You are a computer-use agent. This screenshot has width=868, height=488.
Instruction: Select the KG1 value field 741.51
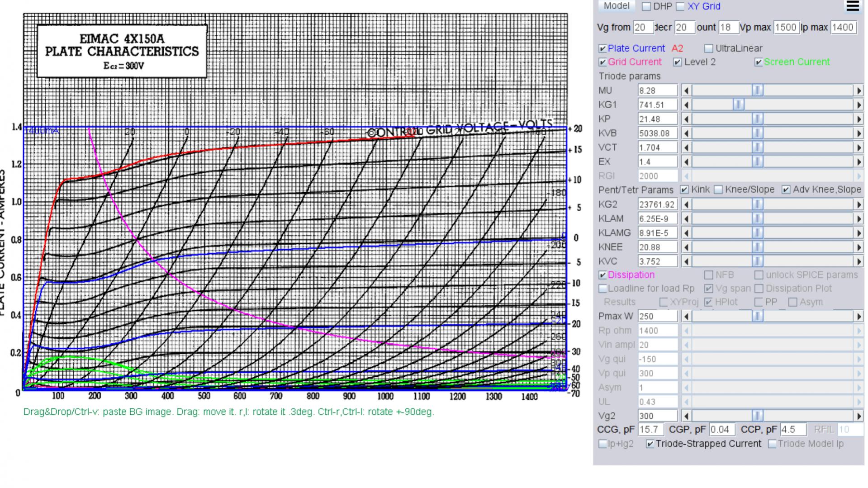(x=658, y=105)
